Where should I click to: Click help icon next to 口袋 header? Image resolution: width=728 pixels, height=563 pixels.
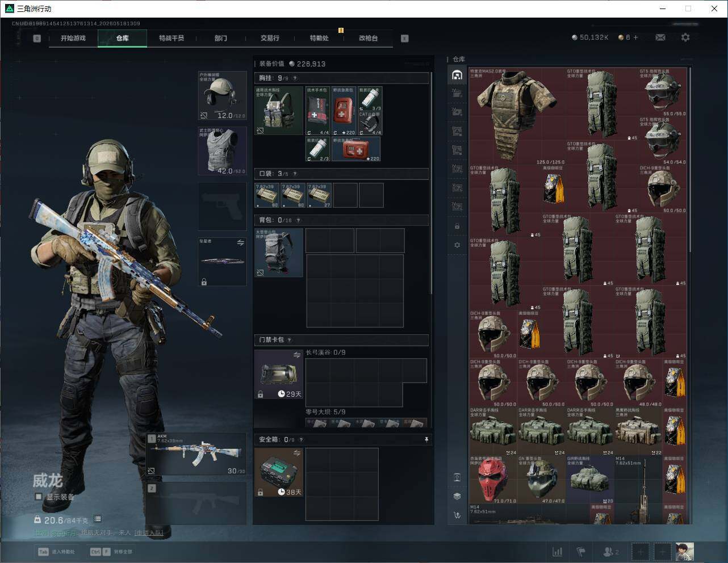[x=294, y=174]
